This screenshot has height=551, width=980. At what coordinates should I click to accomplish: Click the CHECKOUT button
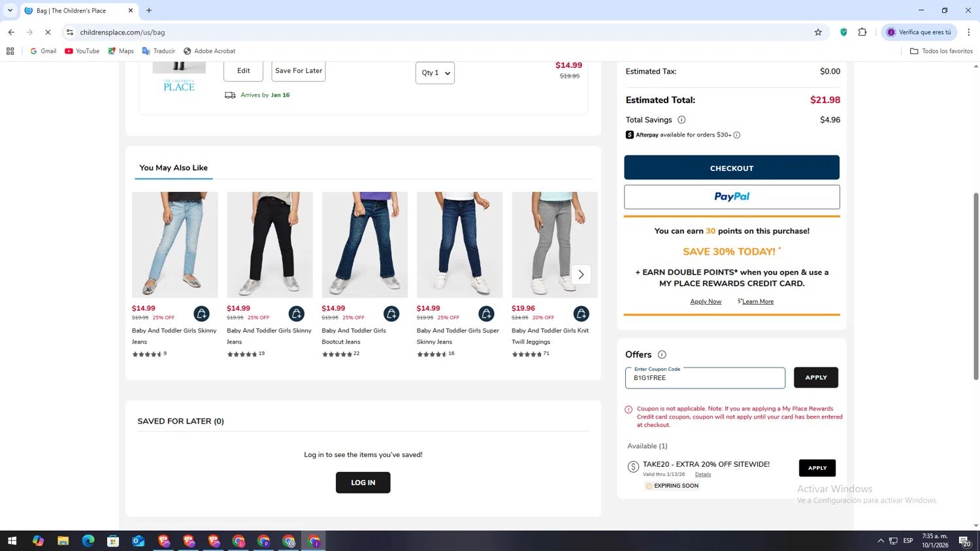click(x=732, y=168)
